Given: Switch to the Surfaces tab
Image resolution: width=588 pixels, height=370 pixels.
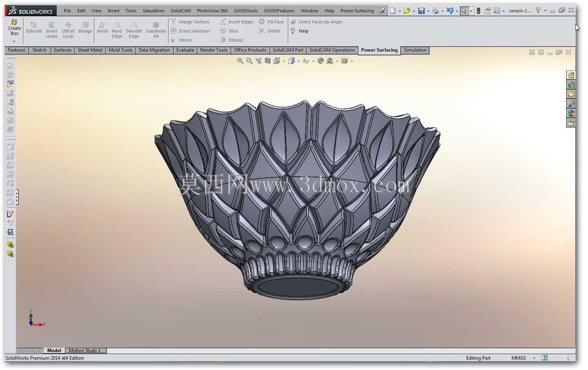Looking at the screenshot, I should (x=63, y=50).
